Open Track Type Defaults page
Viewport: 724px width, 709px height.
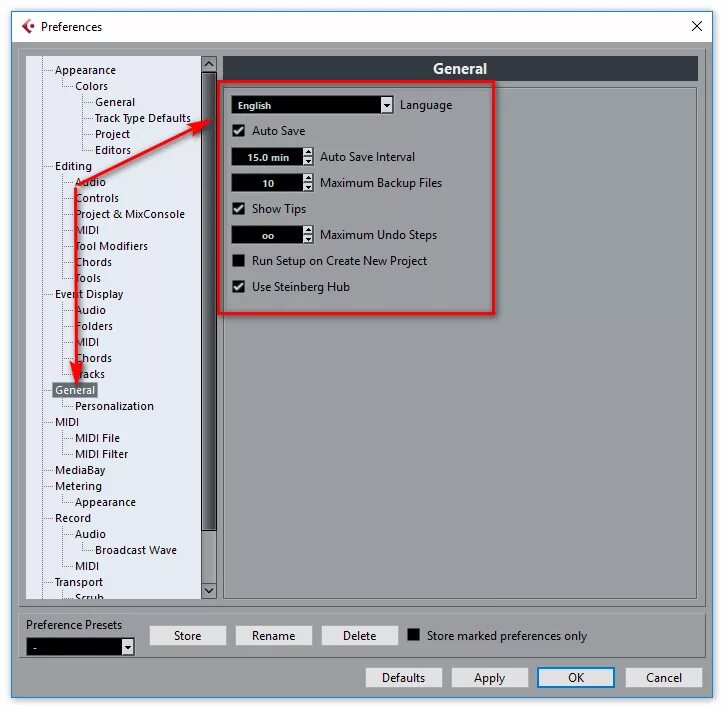pos(143,118)
